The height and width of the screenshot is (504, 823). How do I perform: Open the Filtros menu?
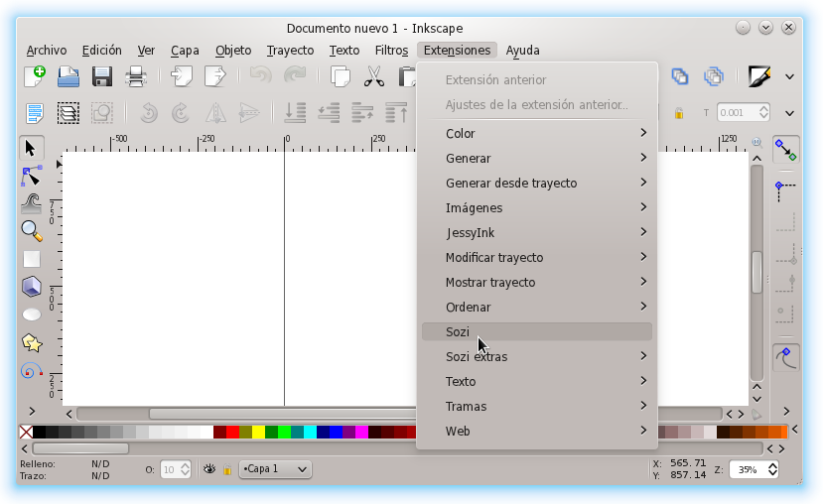point(391,51)
